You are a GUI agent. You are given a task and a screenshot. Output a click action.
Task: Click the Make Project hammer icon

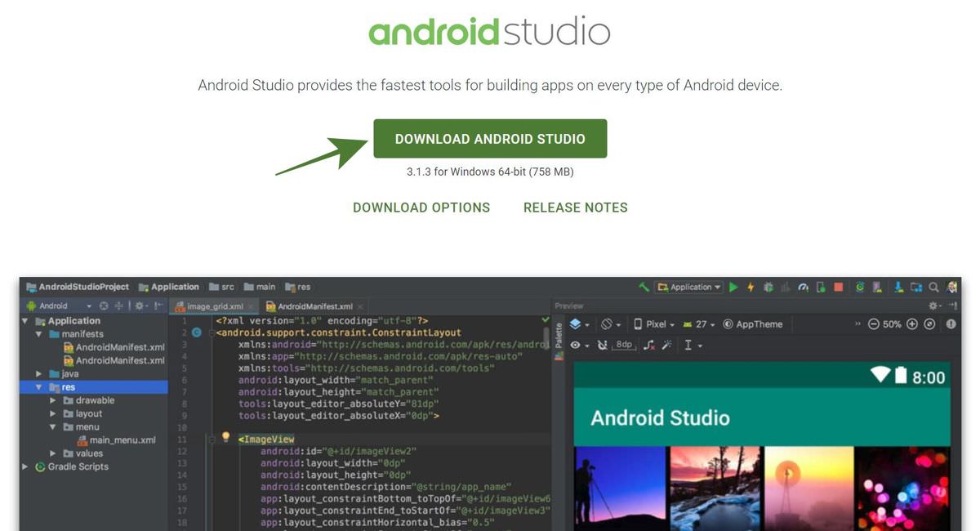pos(644,287)
